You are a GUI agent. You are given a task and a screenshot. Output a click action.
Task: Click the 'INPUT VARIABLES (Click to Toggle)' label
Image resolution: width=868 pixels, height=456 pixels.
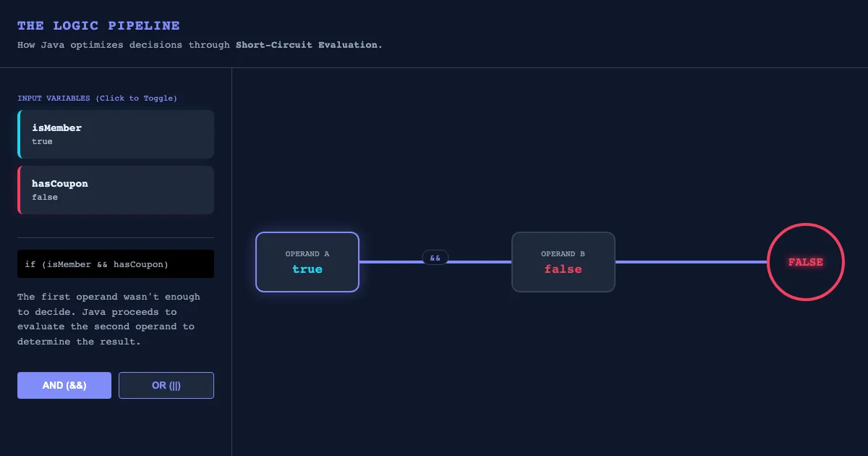click(x=97, y=98)
